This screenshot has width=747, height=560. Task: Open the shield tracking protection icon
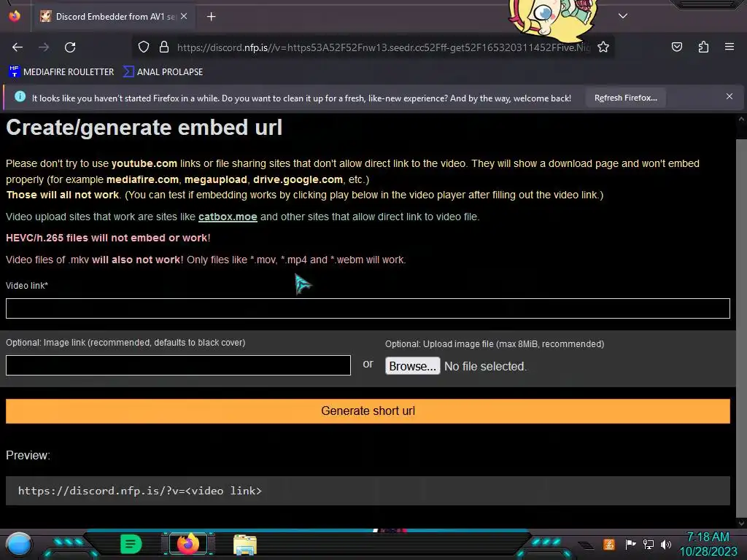144,47
